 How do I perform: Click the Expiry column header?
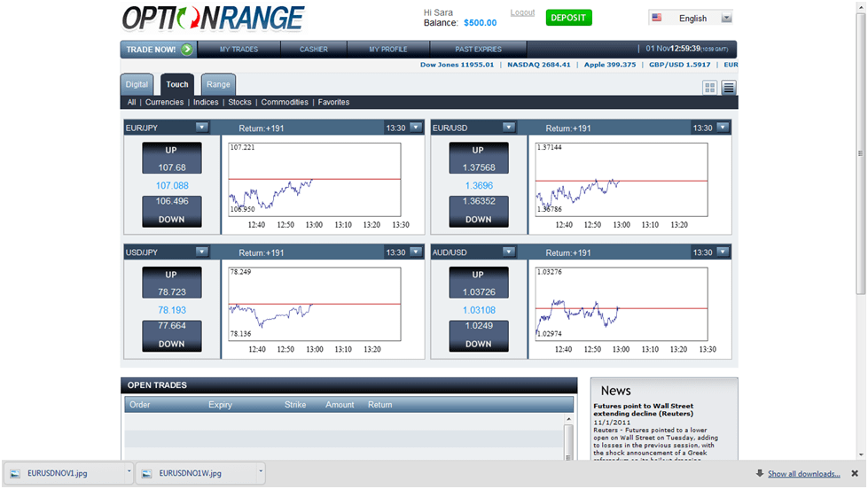[x=220, y=405]
